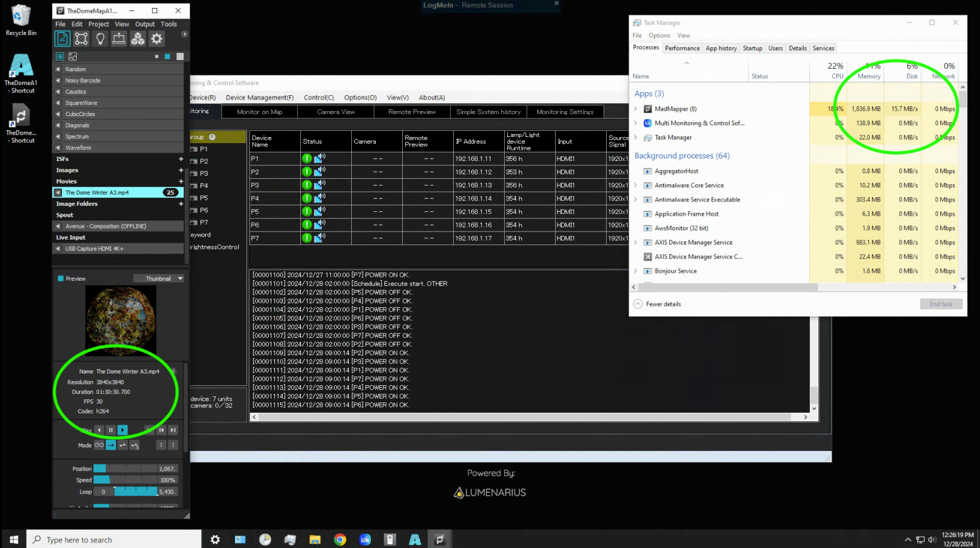Pause the movie playback
Screen dimensions: 980x548
pos(111,430)
